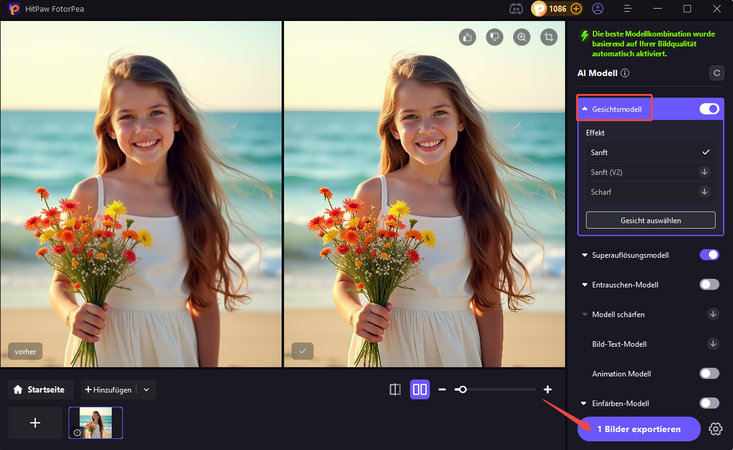Click the Hinzufügen button
Image resolution: width=733 pixels, height=450 pixels.
click(x=108, y=389)
